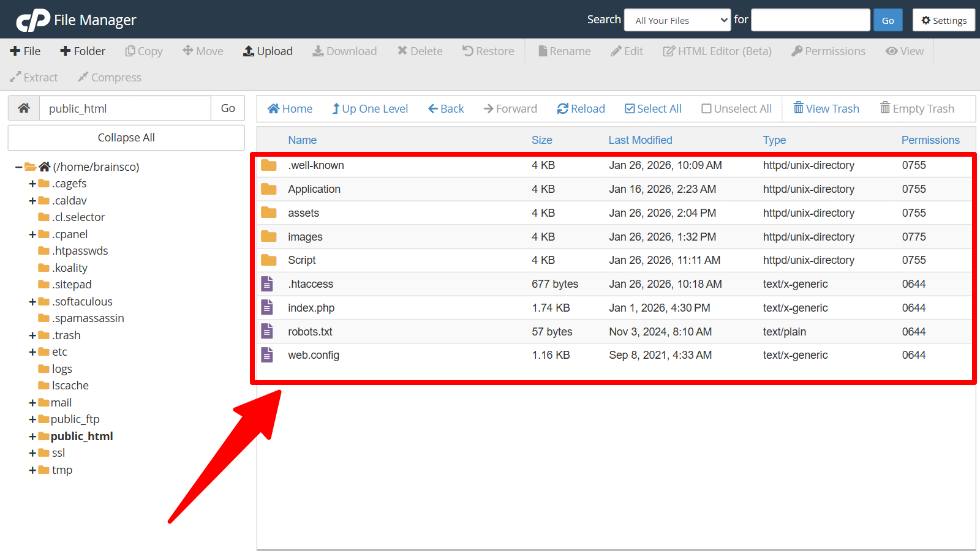The width and height of the screenshot is (980, 551).
Task: Click the Download toolbar item
Action: point(345,51)
